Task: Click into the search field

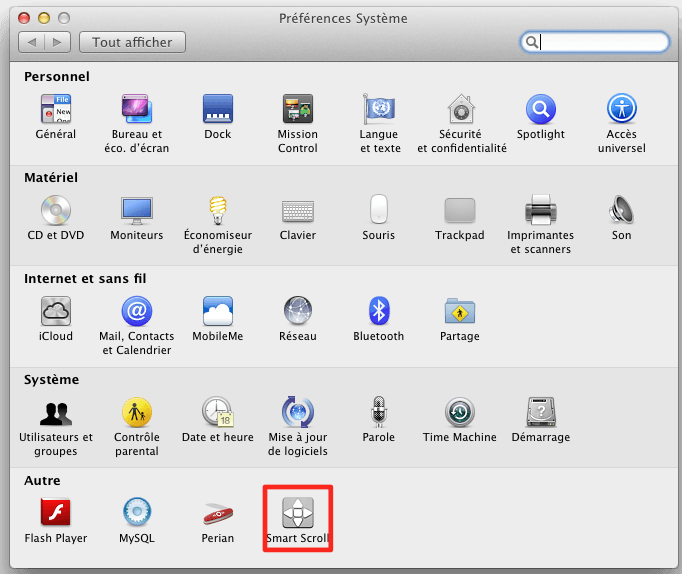Action: tap(595, 42)
